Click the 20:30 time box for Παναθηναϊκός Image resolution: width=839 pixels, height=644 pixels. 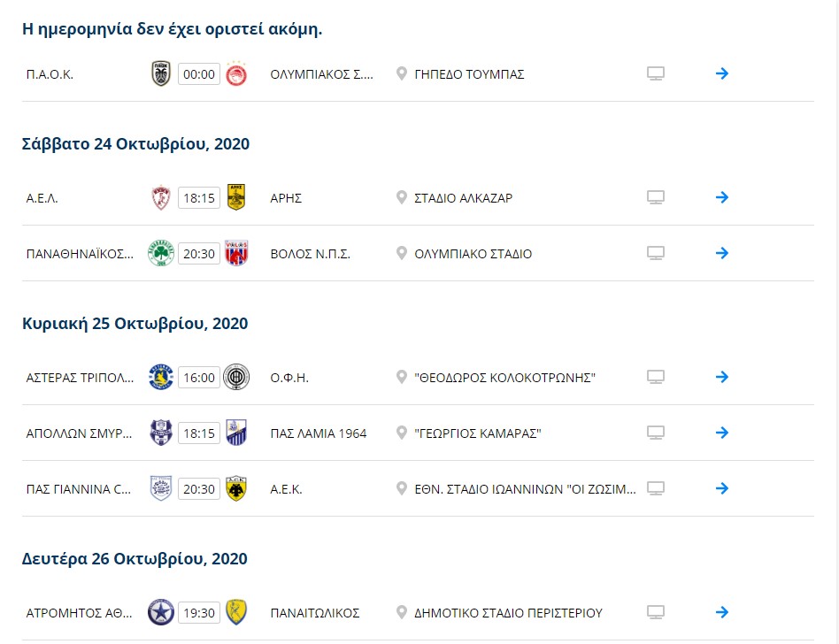pos(199,254)
